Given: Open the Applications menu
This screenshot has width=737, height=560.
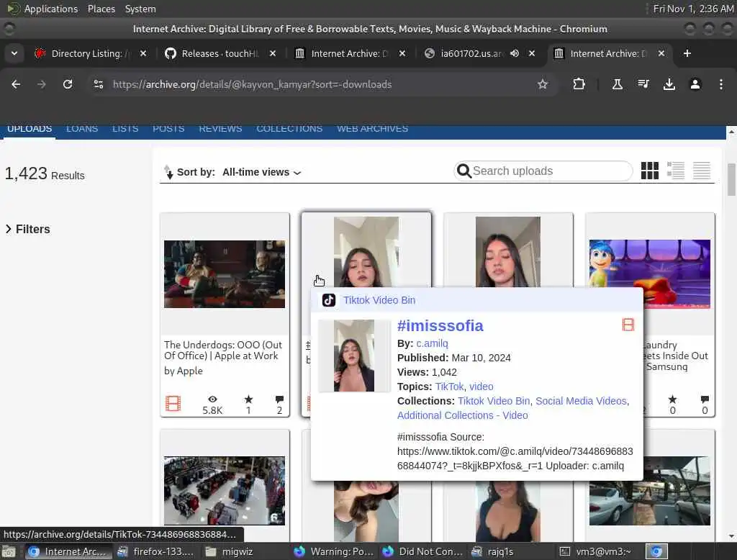Looking at the screenshot, I should 51,9.
